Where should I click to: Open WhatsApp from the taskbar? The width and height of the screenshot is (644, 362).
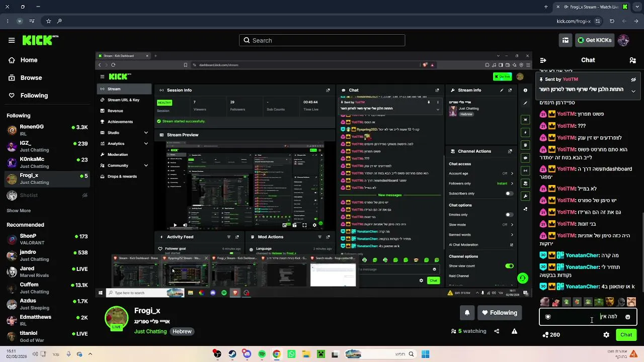click(x=291, y=354)
